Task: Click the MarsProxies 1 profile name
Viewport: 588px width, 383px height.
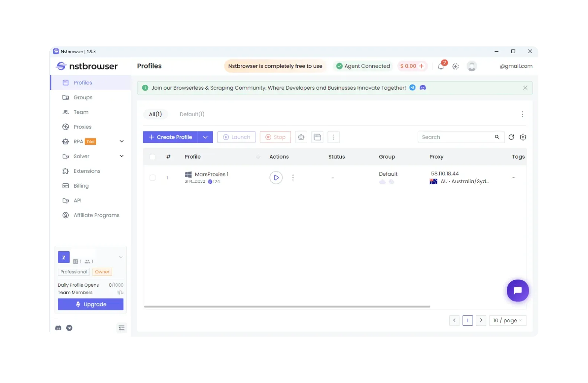Action: pyautogui.click(x=211, y=174)
